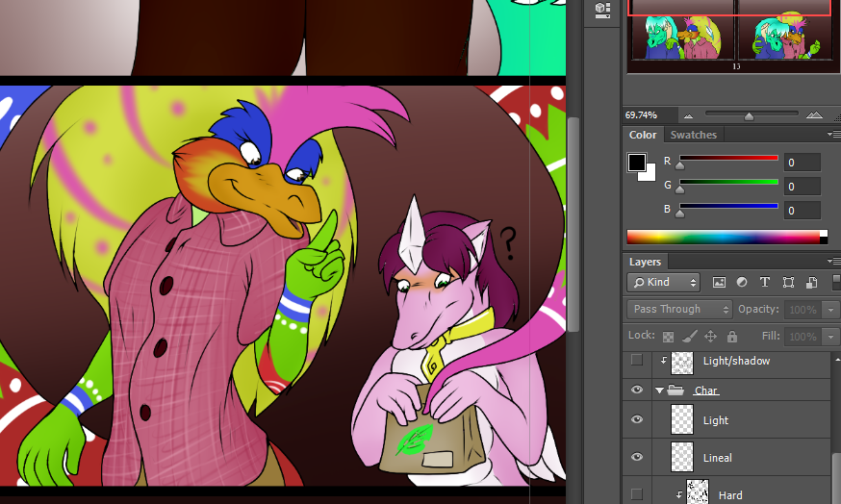Click the Fill 100% value field
This screenshot has width=841, height=504.
coord(803,337)
